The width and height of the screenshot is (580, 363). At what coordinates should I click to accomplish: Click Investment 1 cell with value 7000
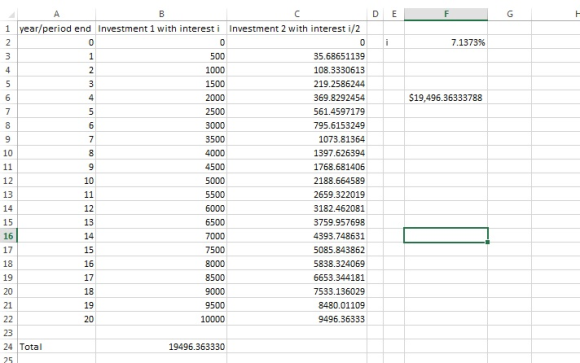161,236
